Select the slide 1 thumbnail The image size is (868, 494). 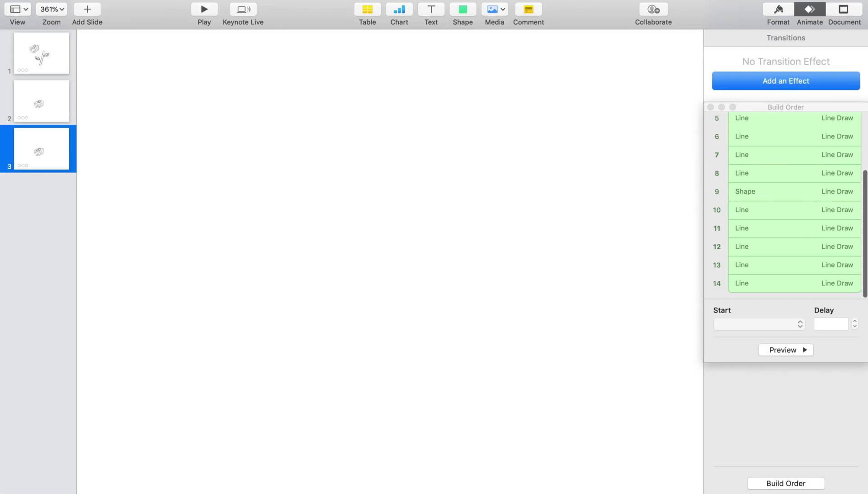pyautogui.click(x=41, y=53)
